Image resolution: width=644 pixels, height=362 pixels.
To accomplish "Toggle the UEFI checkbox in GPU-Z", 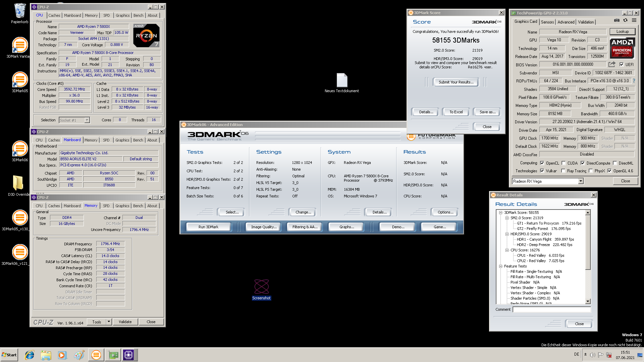I will coord(622,64).
